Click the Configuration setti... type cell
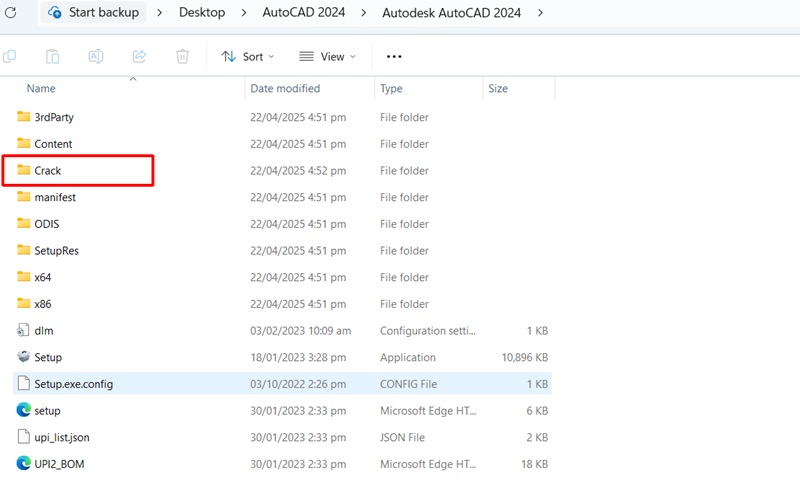 click(428, 330)
